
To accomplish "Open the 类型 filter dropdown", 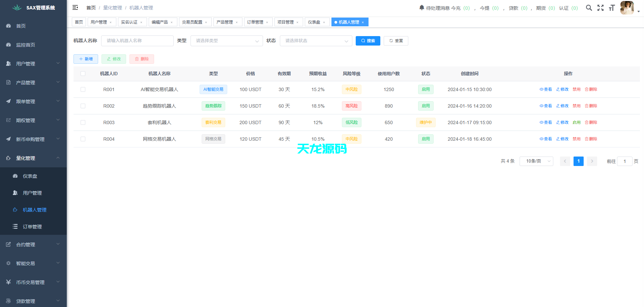I will (x=227, y=40).
